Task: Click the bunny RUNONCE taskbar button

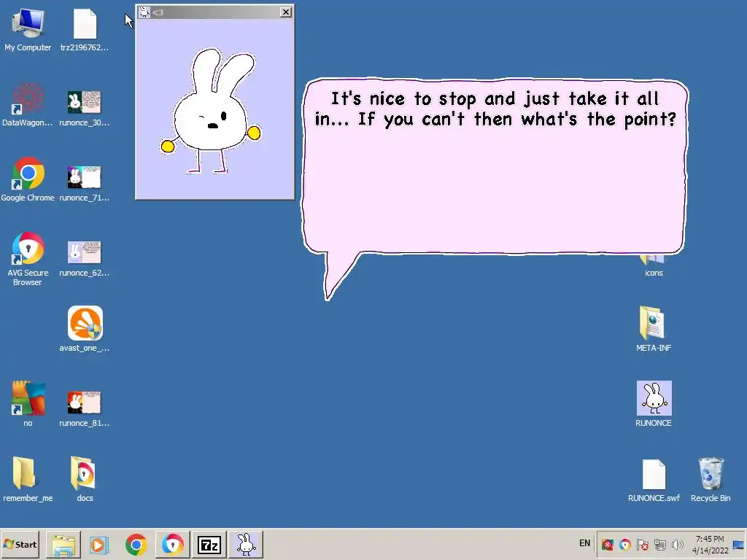Action: pos(246,544)
